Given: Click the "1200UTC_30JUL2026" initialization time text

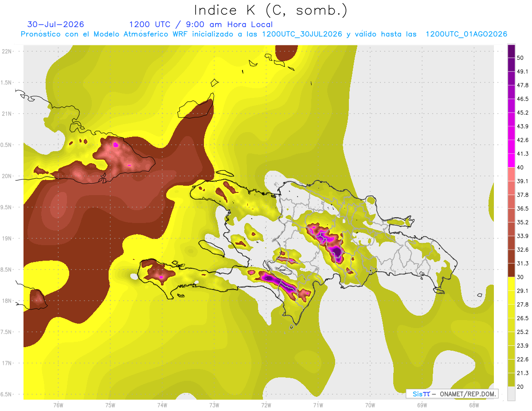Looking at the screenshot, I should [302, 34].
